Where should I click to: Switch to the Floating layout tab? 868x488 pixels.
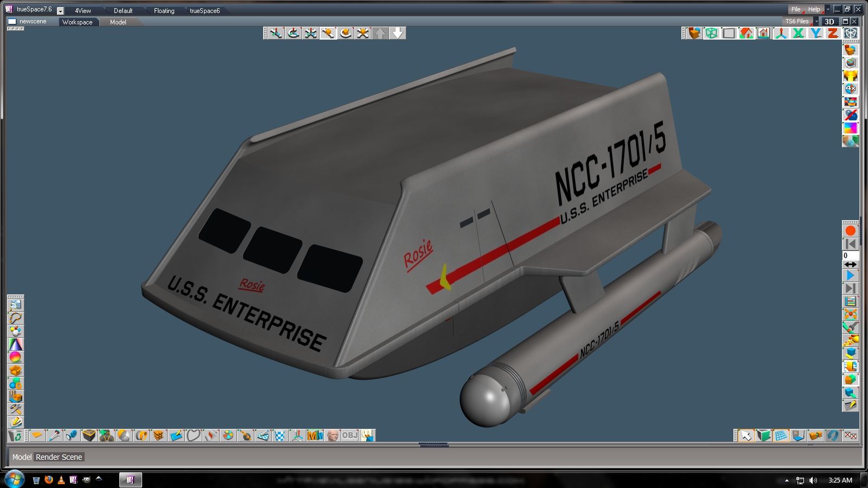164,11
